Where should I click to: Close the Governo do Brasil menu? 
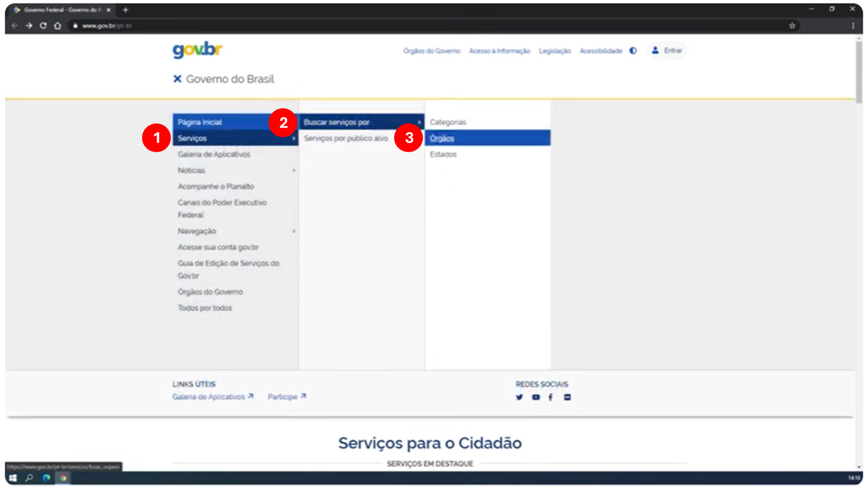tap(177, 79)
